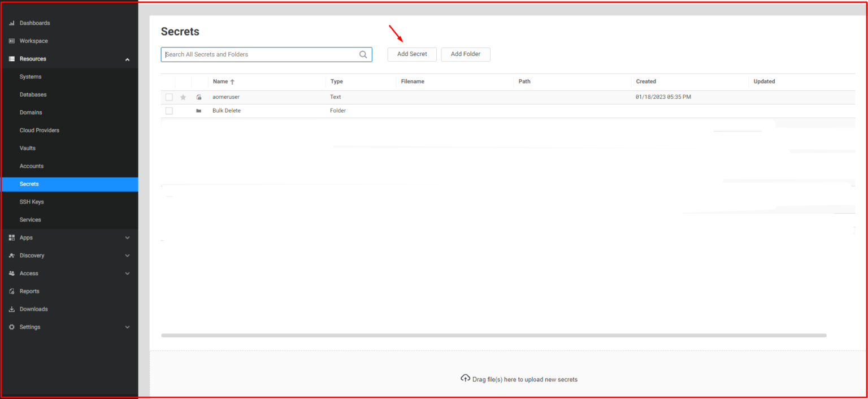Click the Add Secret button
The width and height of the screenshot is (868, 399).
pos(411,54)
